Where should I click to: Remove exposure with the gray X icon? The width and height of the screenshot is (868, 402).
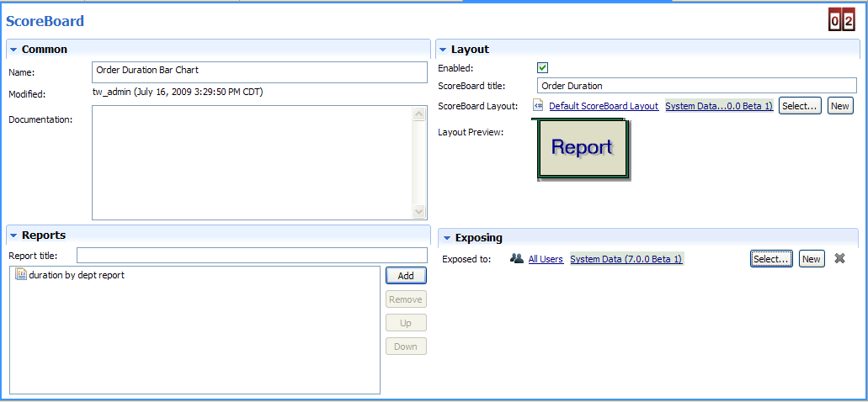(839, 259)
